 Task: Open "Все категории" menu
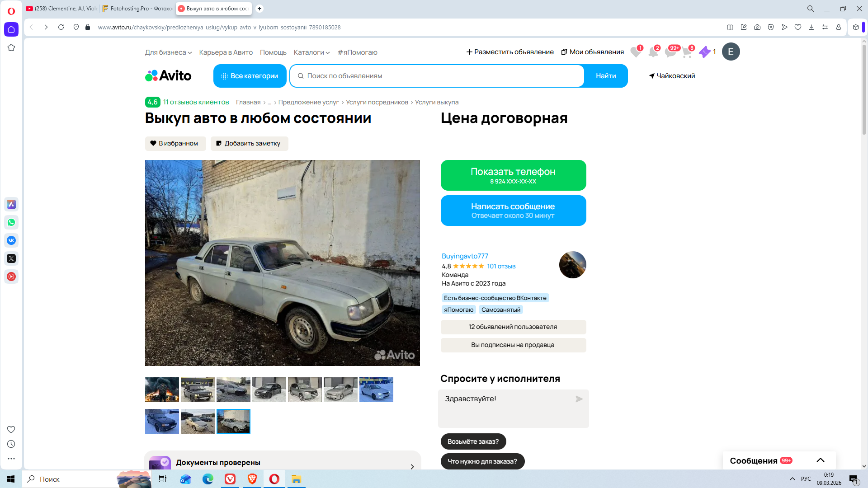coord(250,76)
